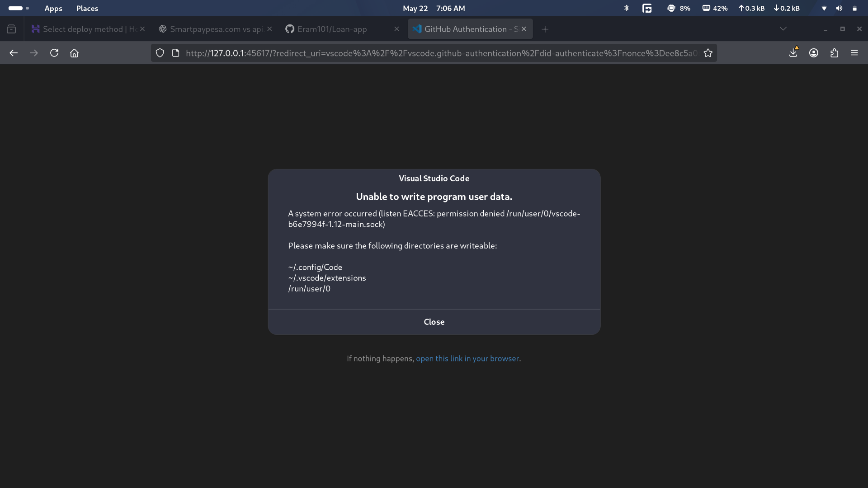Click the Close button in VS Code dialog

point(434,322)
